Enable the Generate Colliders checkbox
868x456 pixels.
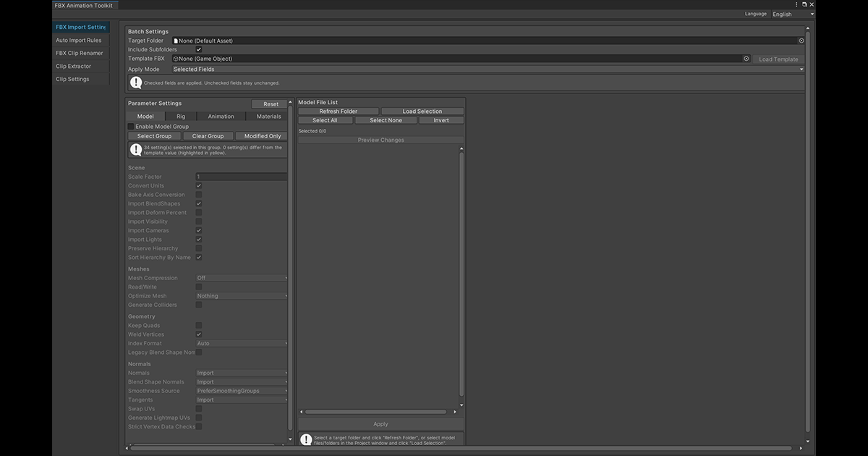click(199, 305)
